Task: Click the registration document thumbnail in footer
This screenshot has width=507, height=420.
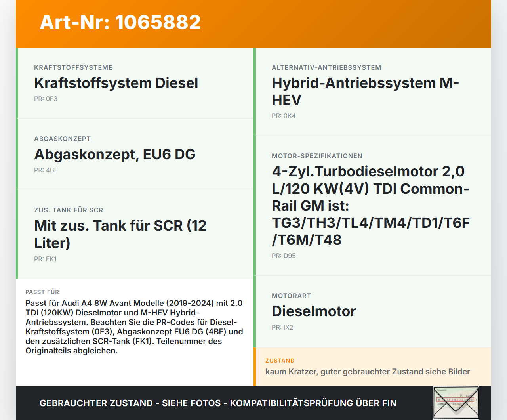Action: (x=456, y=403)
